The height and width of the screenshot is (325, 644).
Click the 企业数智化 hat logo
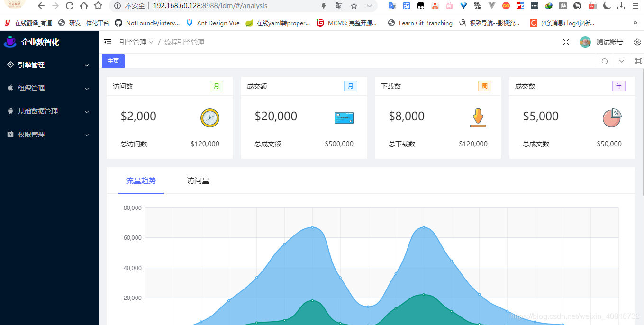10,42
